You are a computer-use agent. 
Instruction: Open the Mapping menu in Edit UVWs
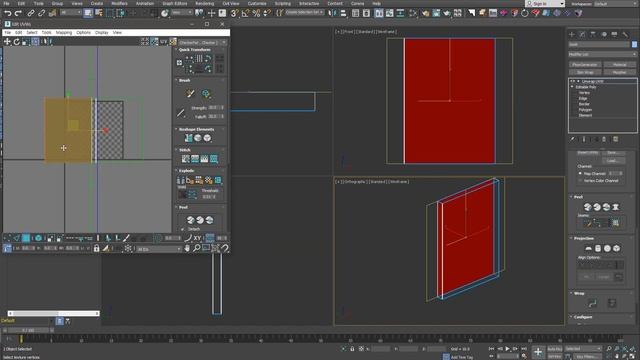[64, 33]
